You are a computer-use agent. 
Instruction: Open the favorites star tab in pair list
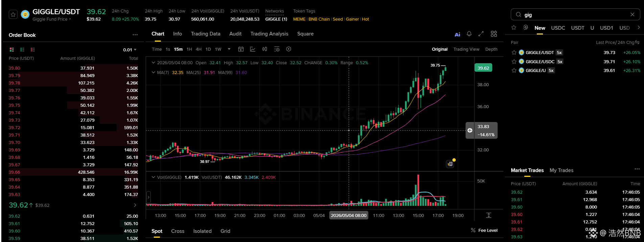tap(514, 28)
